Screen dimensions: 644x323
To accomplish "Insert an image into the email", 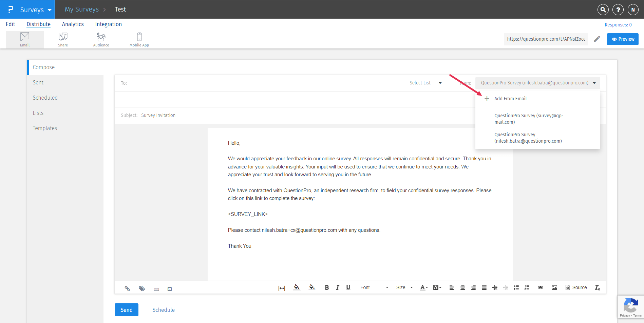I will (x=554, y=287).
